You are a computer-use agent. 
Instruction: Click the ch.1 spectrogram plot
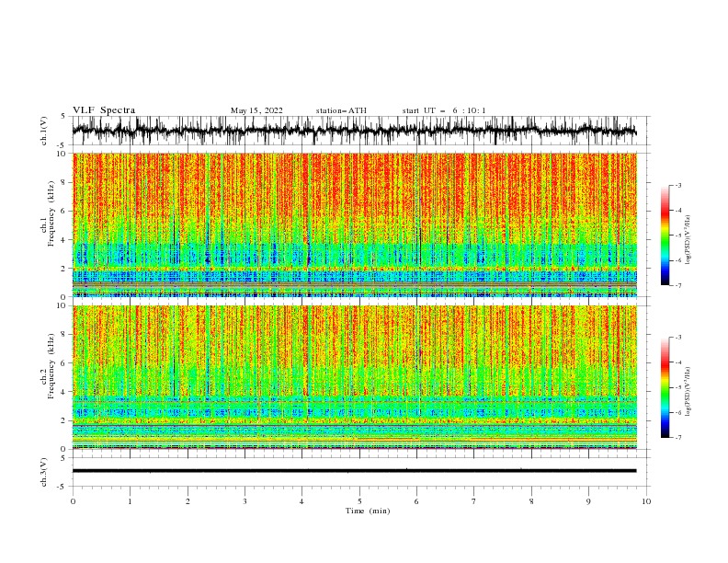tap(355, 224)
